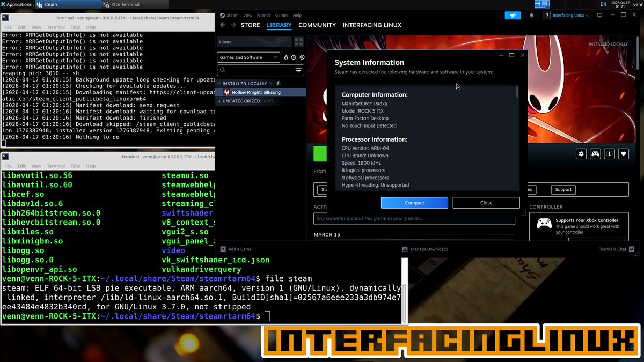
Task: Filter by ready-to-play icon
Action: (x=302, y=57)
